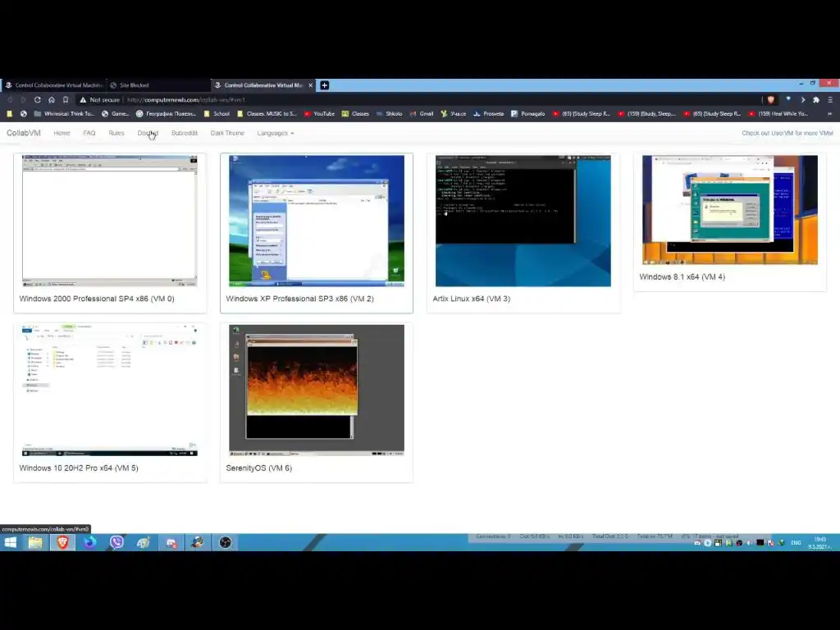Image resolution: width=840 pixels, height=630 pixels.
Task: Open the Whimsical: Think To... bookmark folder
Action: (x=64, y=113)
